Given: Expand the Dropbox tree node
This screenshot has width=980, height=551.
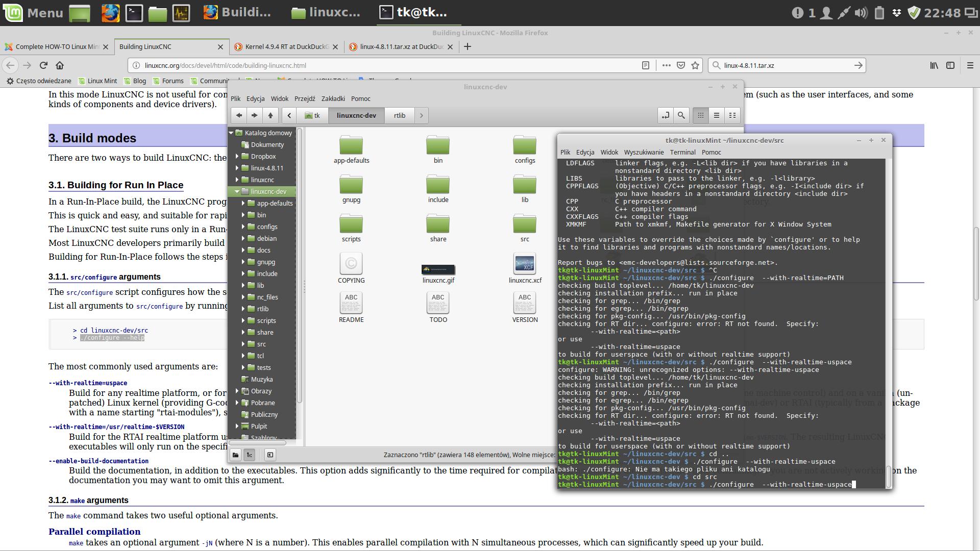Looking at the screenshot, I should (237, 156).
